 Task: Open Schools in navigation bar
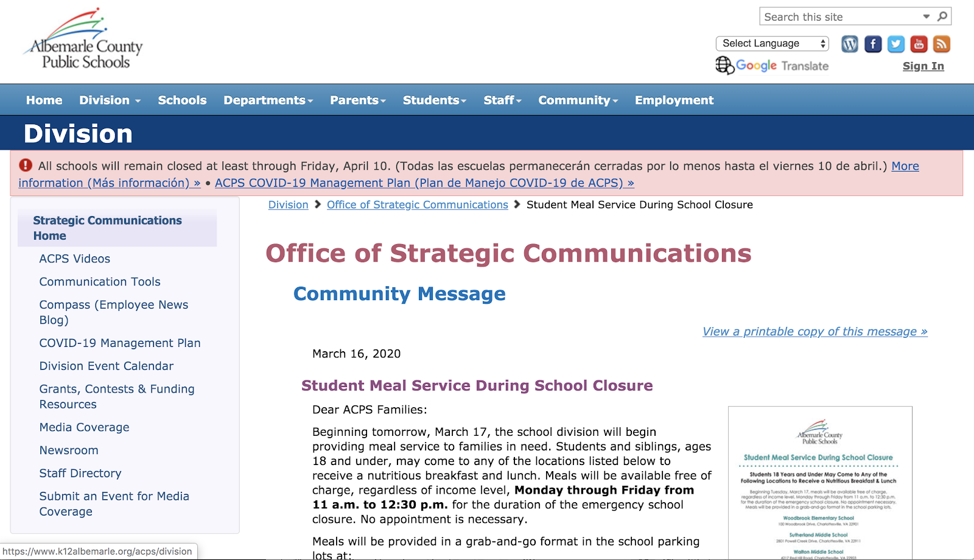(182, 100)
